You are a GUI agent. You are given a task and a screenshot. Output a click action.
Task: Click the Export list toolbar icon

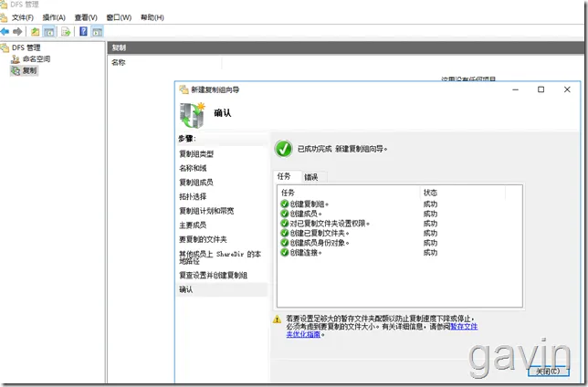point(66,32)
